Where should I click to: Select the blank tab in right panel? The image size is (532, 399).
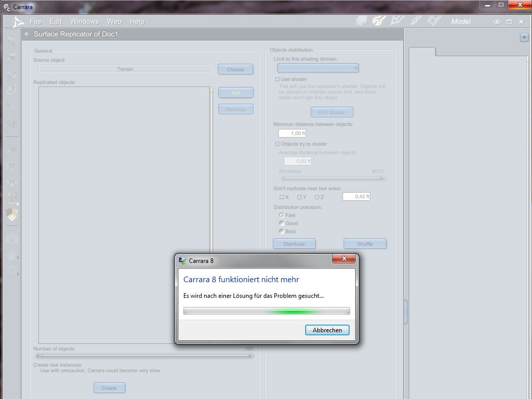click(x=422, y=52)
